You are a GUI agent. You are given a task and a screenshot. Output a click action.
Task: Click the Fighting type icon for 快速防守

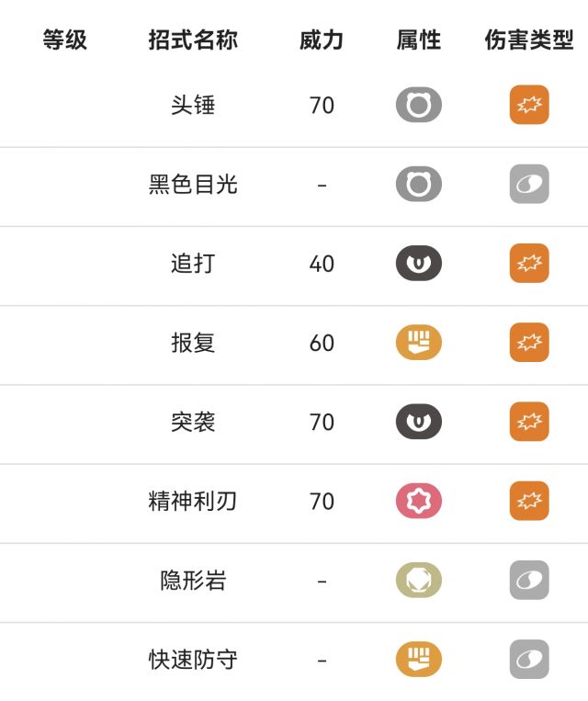click(419, 659)
